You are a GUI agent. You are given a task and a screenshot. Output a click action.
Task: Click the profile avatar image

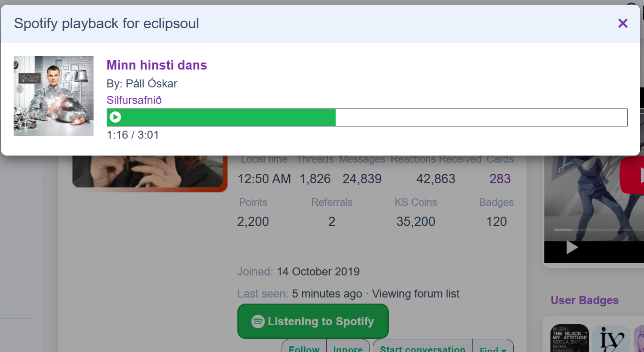tap(148, 172)
